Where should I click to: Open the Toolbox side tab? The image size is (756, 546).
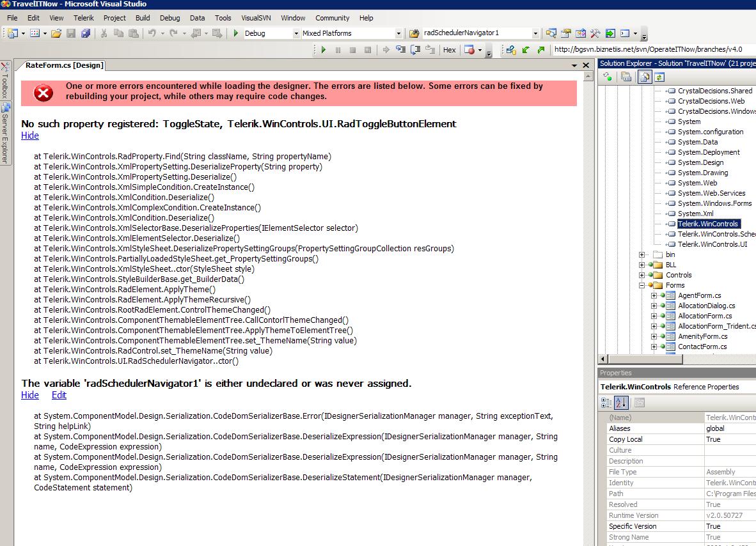pyautogui.click(x=5, y=81)
